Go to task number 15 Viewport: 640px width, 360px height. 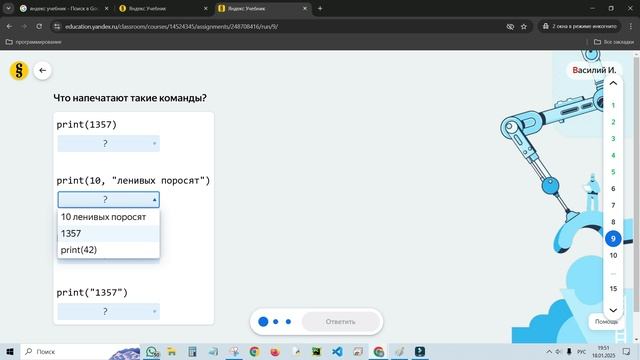pos(613,289)
